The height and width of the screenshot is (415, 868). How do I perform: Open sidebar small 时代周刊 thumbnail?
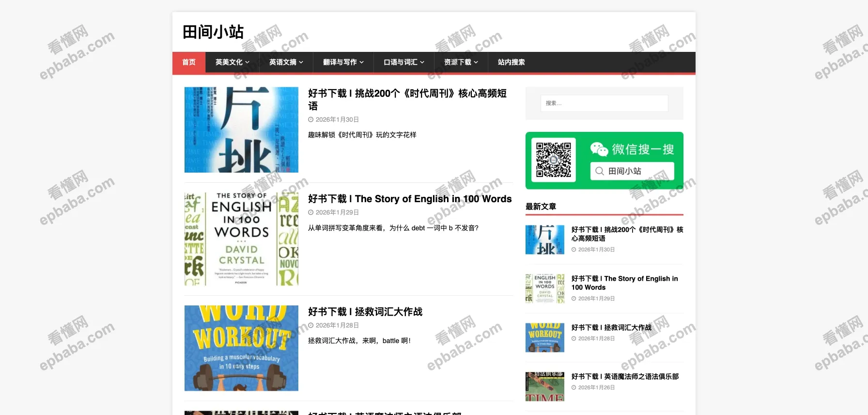tap(545, 239)
